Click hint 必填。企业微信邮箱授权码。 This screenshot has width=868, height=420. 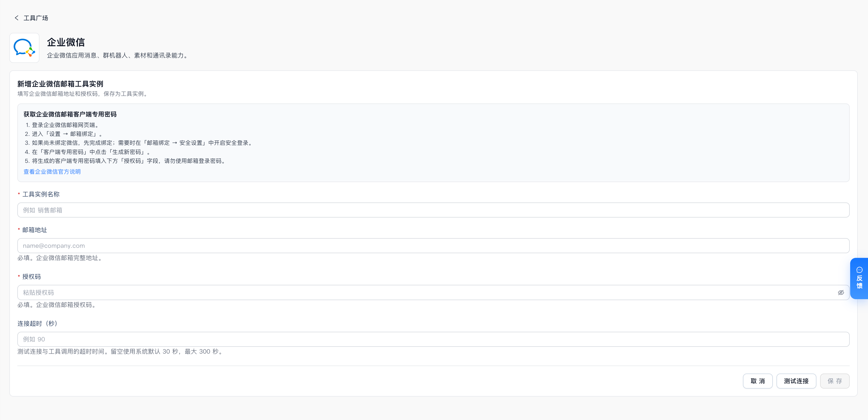57,305
